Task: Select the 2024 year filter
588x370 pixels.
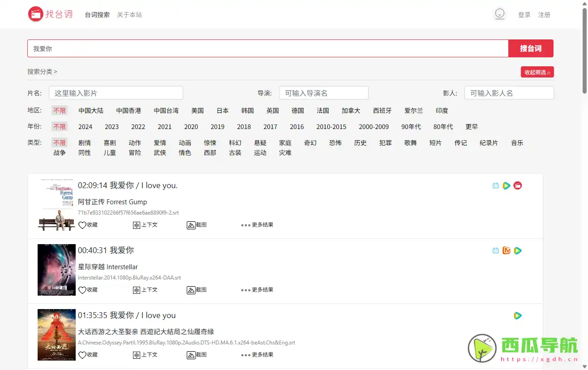Action: [x=85, y=127]
